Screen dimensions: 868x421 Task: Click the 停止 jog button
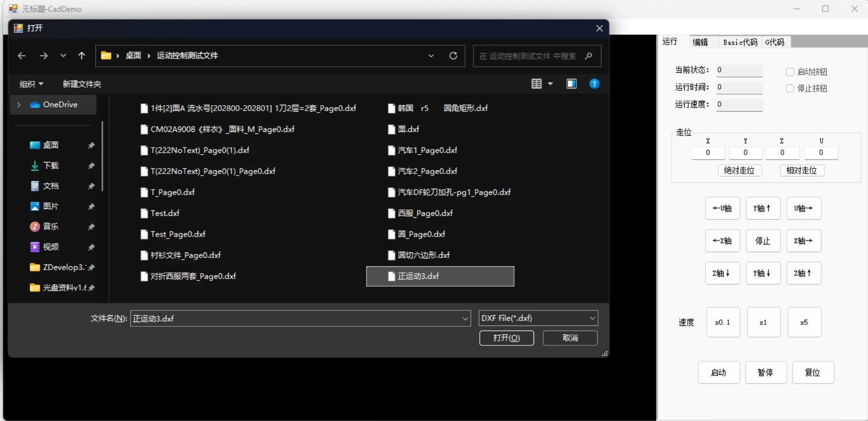[x=763, y=241]
